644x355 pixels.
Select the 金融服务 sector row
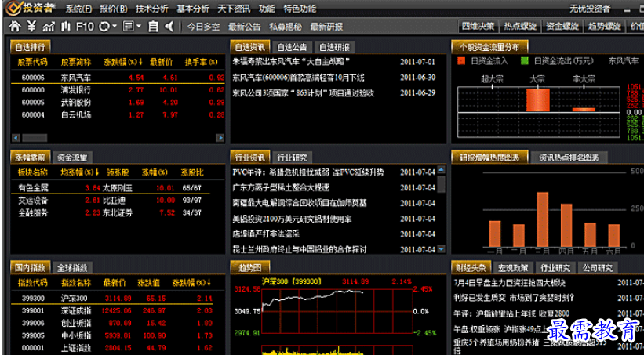[x=111, y=212]
